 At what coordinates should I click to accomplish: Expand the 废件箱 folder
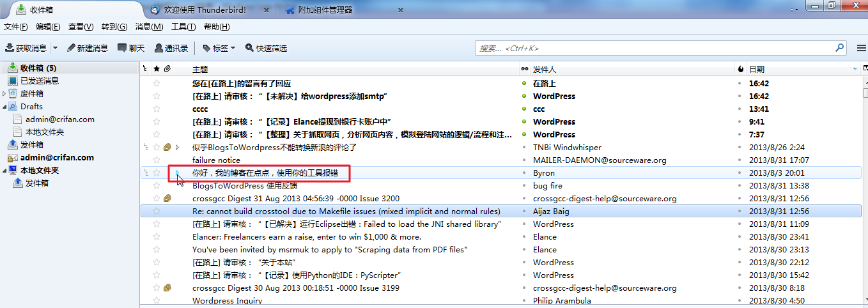[x=4, y=94]
